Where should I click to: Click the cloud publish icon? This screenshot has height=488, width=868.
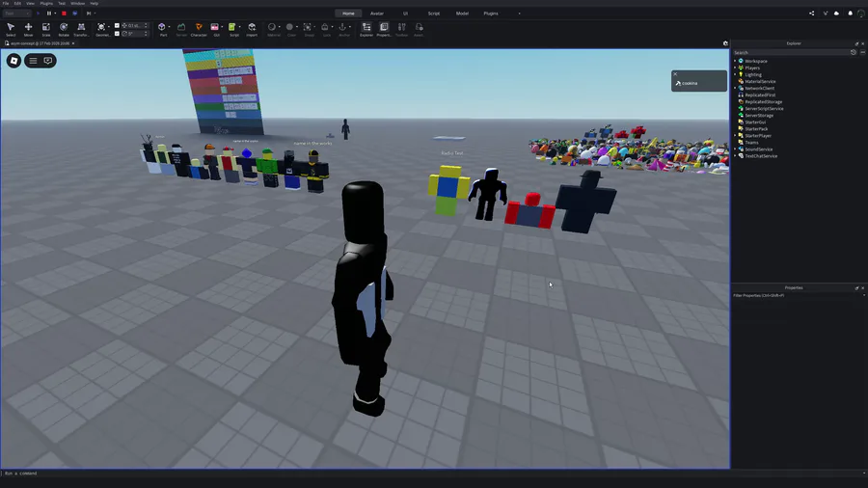tap(836, 14)
